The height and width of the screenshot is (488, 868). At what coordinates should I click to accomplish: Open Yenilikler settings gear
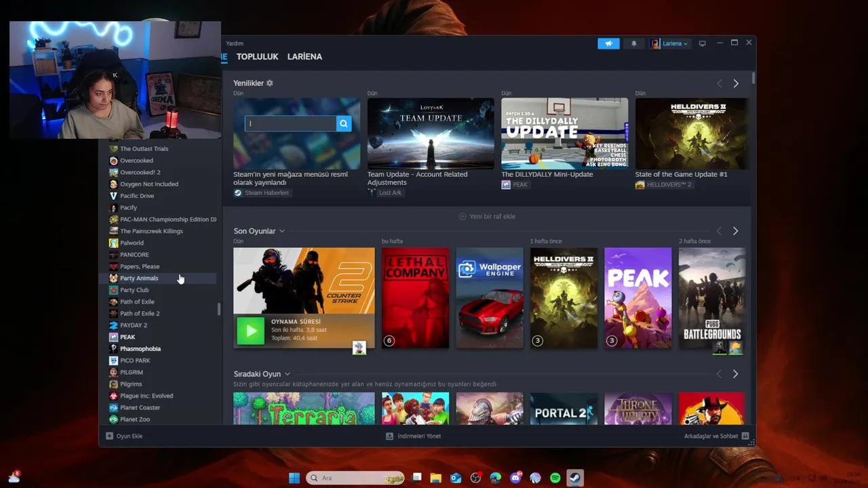270,83
